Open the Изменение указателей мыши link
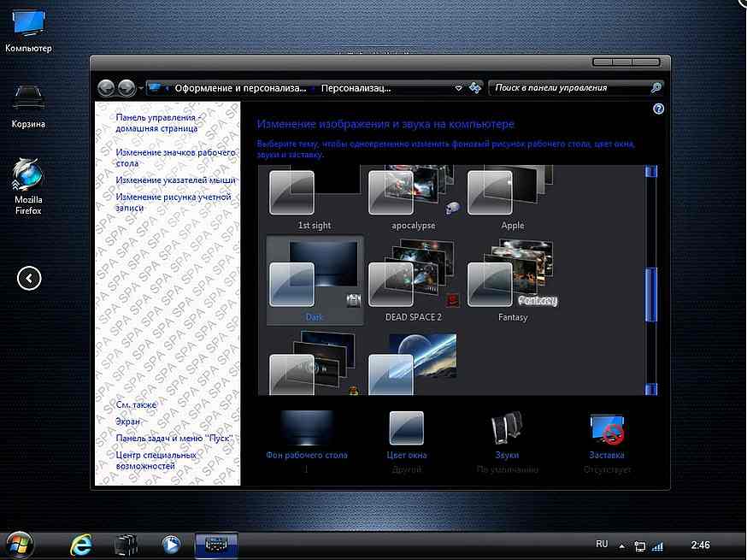This screenshot has height=560, width=747. (175, 180)
